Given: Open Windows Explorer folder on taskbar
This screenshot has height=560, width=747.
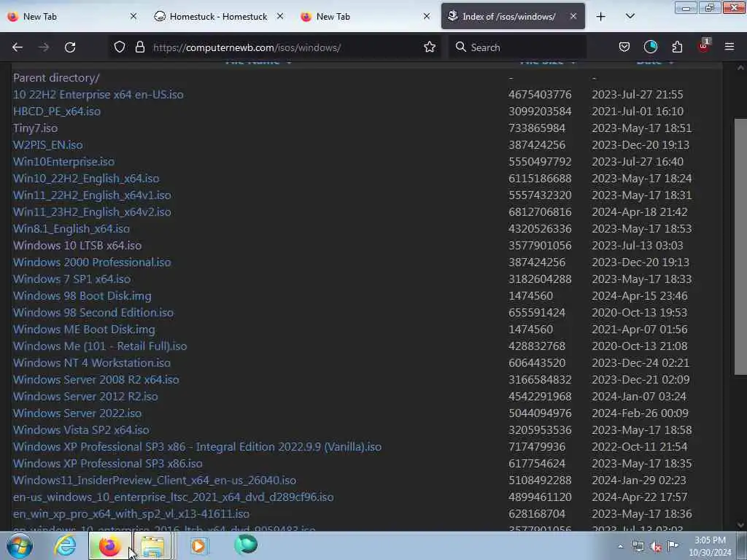Looking at the screenshot, I should pyautogui.click(x=152, y=545).
